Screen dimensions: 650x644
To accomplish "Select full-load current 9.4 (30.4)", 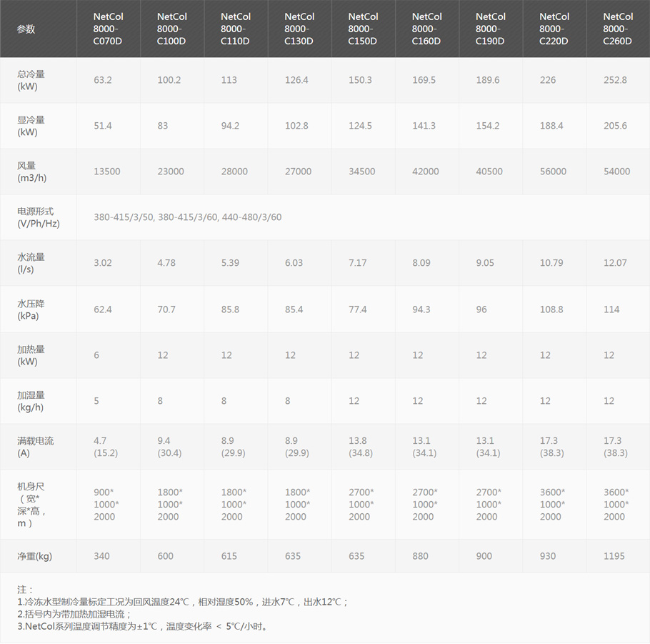I will point(169,447).
